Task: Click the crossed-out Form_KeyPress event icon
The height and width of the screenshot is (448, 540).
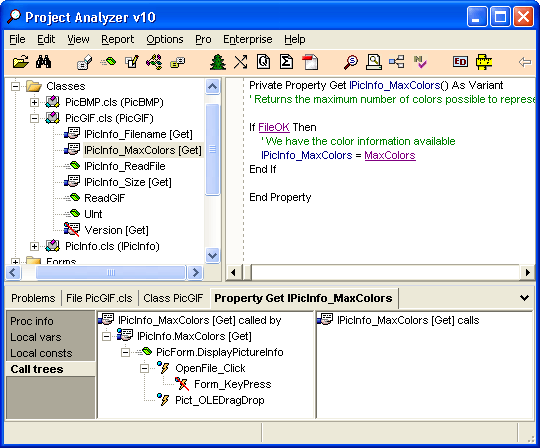Action: pos(182,384)
